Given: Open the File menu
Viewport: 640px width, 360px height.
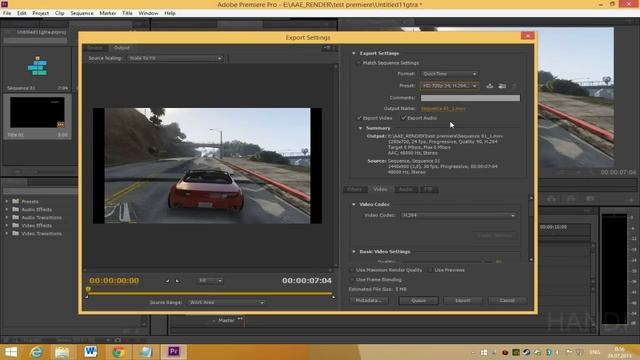Looking at the screenshot, I should (x=7, y=13).
